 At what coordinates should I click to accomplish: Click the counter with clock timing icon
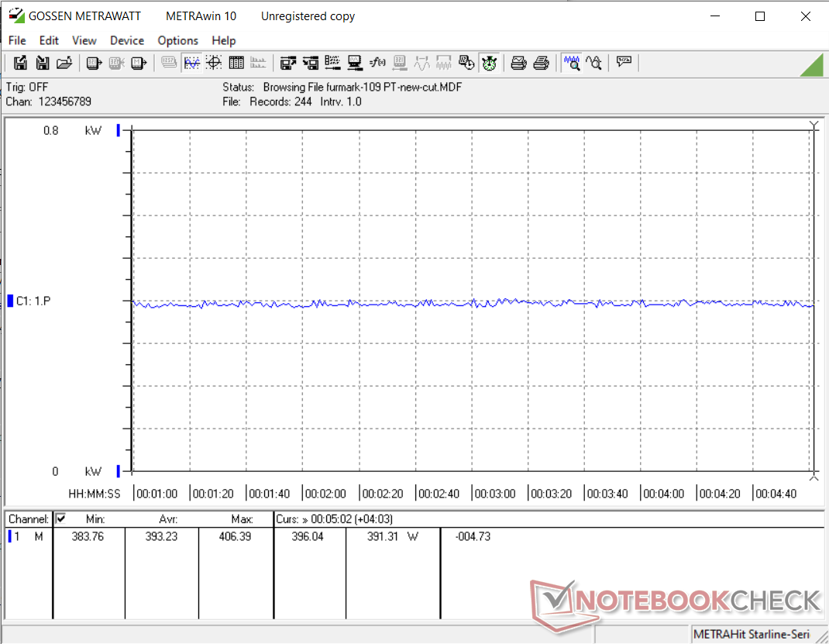click(466, 63)
